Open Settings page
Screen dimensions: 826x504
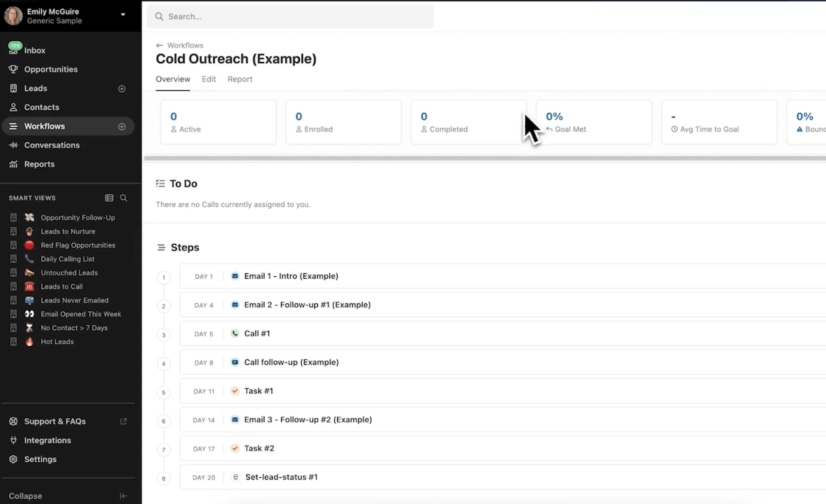click(40, 459)
